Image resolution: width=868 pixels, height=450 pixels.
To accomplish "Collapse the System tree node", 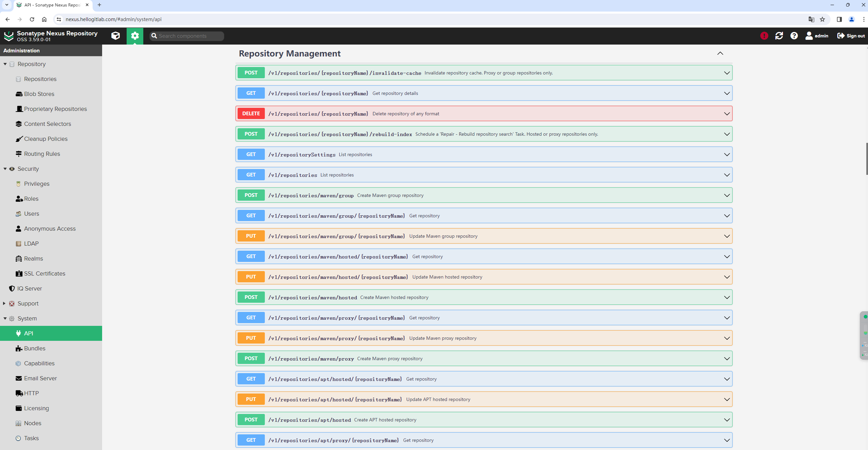I will [x=5, y=318].
